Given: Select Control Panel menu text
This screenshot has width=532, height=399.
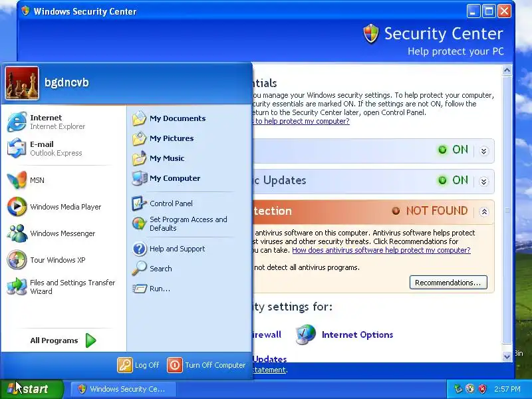Looking at the screenshot, I should (x=171, y=203).
